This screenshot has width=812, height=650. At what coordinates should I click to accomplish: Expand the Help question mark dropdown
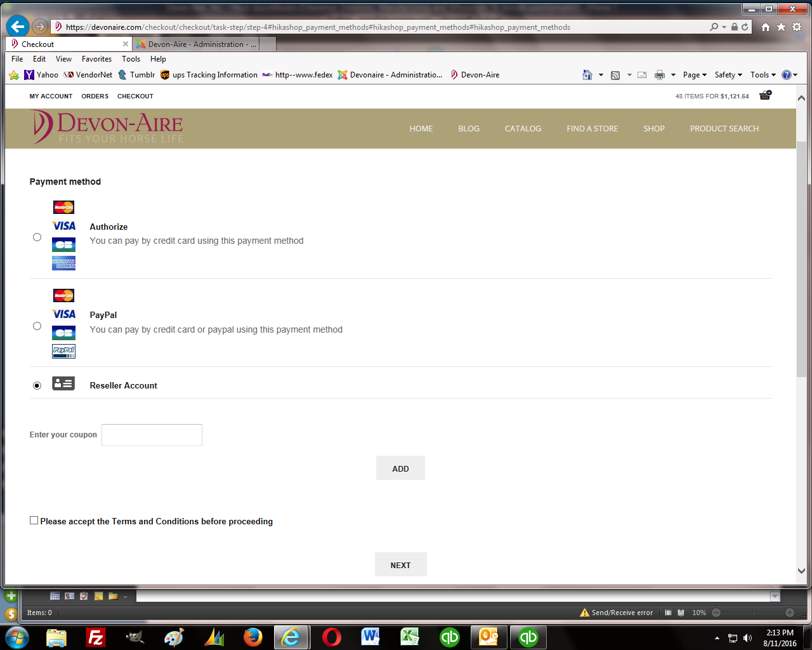pos(790,75)
